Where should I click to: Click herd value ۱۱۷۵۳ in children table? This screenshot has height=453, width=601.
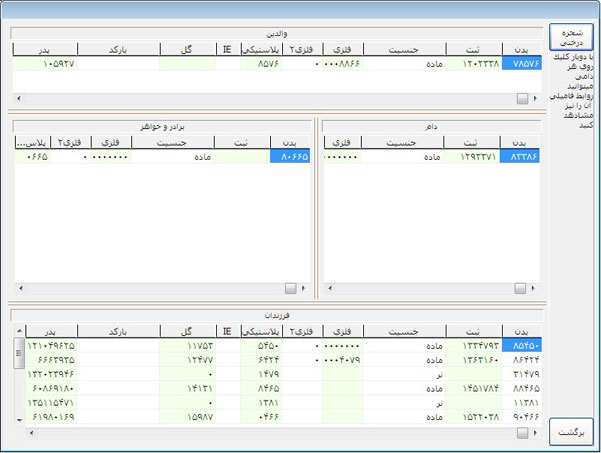tap(187, 346)
